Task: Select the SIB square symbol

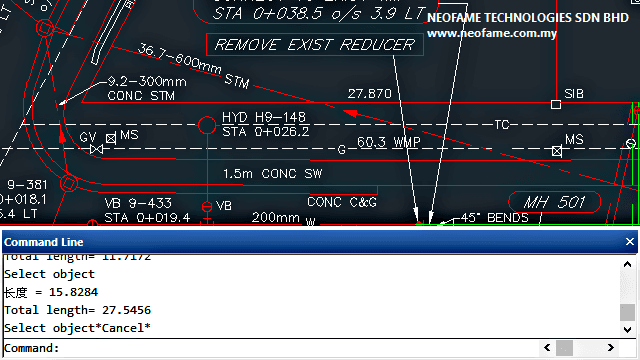Action: tap(556, 104)
